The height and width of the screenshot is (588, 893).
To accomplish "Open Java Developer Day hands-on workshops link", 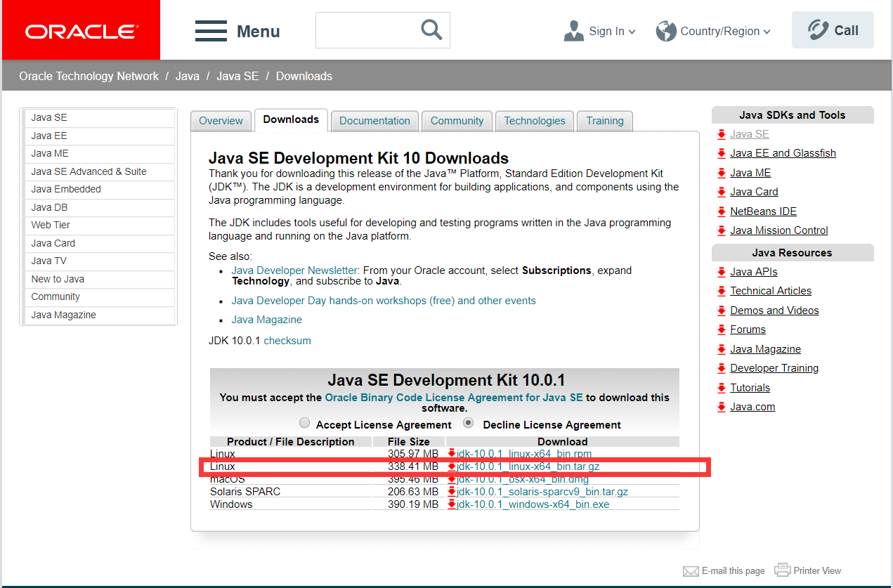I will pyautogui.click(x=384, y=301).
